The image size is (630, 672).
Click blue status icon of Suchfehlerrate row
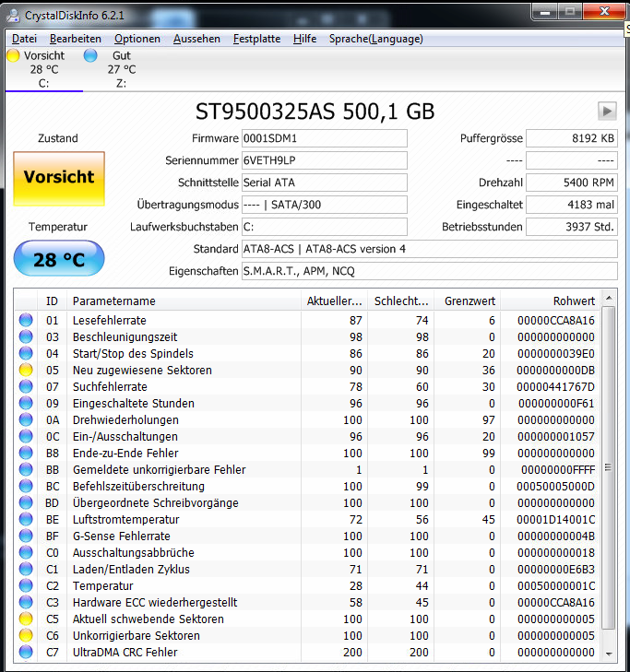coord(26,386)
